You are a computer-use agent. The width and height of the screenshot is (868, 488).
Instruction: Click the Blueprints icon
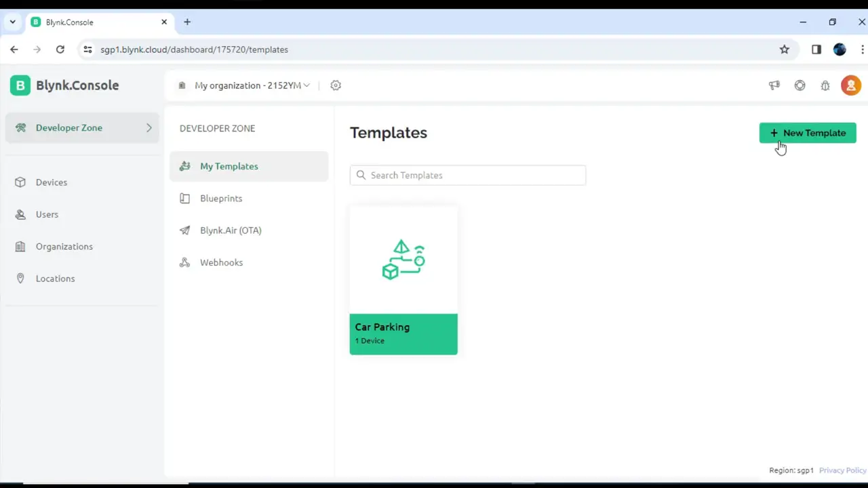click(184, 199)
